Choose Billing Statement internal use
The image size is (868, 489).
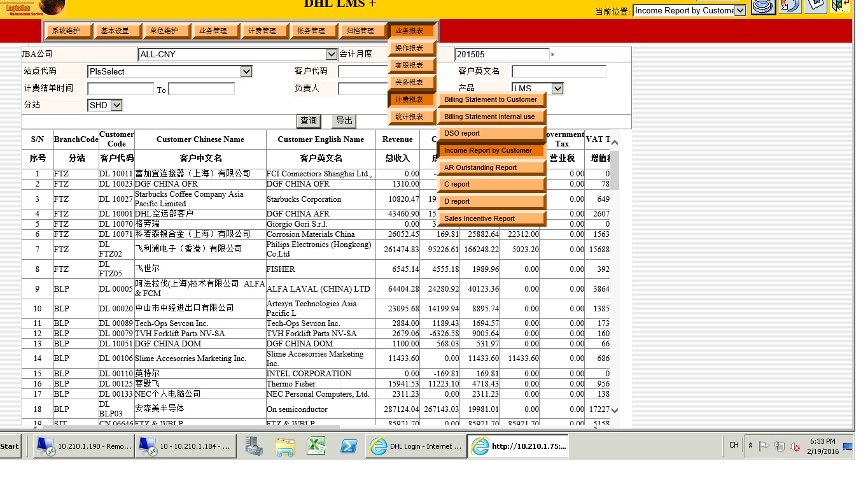(492, 117)
